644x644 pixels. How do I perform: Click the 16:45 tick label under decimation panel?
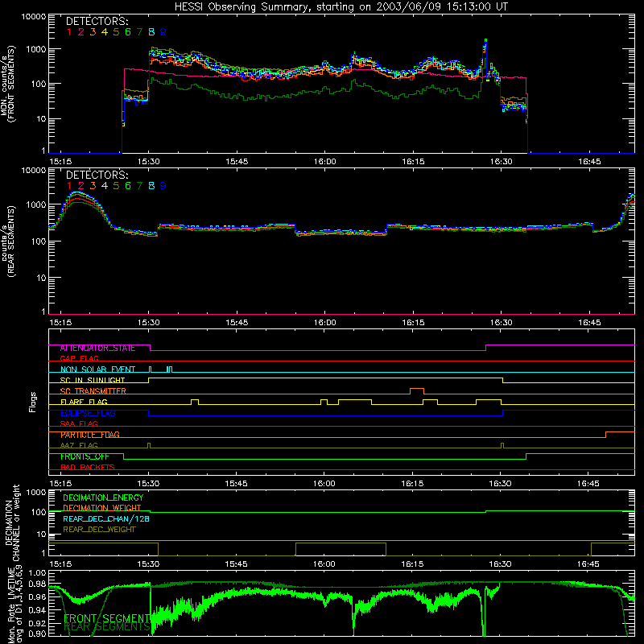click(x=588, y=564)
